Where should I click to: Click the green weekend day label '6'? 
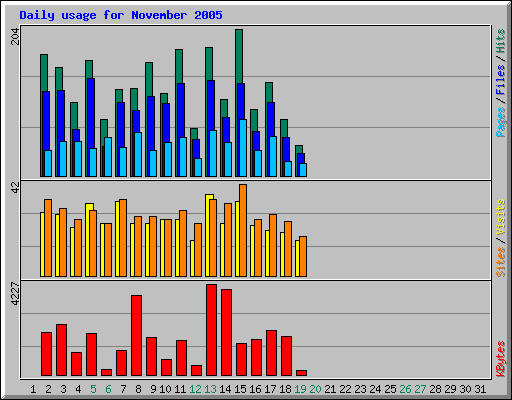(x=108, y=389)
